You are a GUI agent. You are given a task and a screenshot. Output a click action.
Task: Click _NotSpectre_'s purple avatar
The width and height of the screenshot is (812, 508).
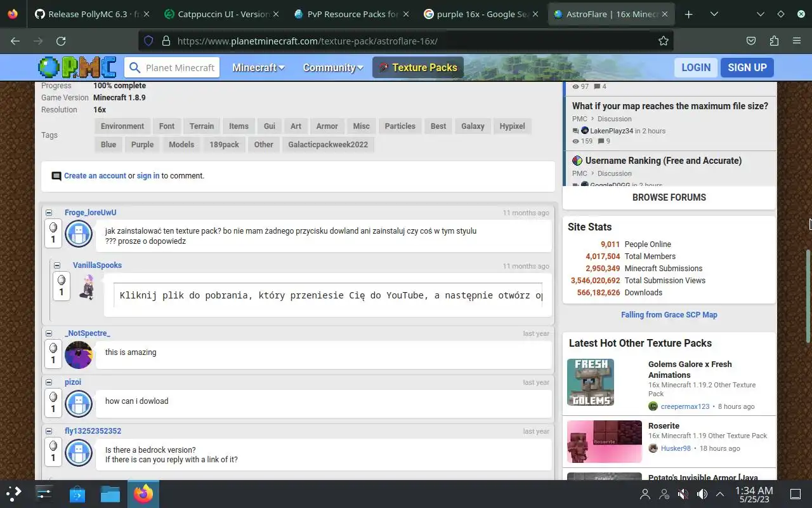pyautogui.click(x=79, y=355)
